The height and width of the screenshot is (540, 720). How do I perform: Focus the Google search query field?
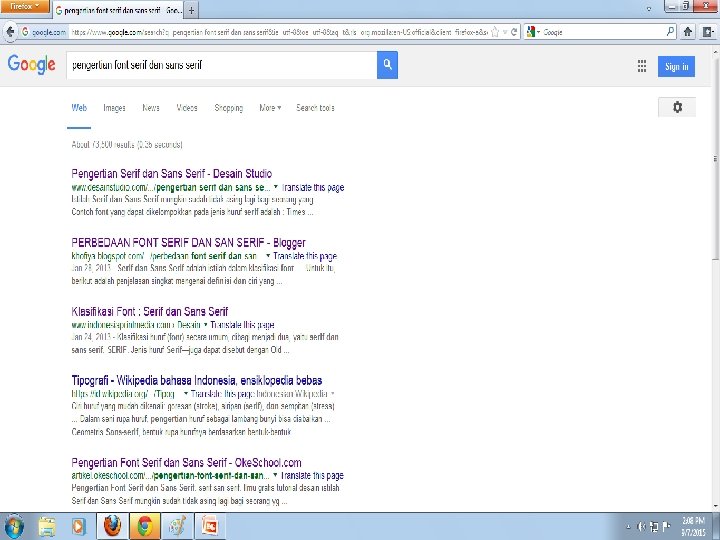click(221, 65)
